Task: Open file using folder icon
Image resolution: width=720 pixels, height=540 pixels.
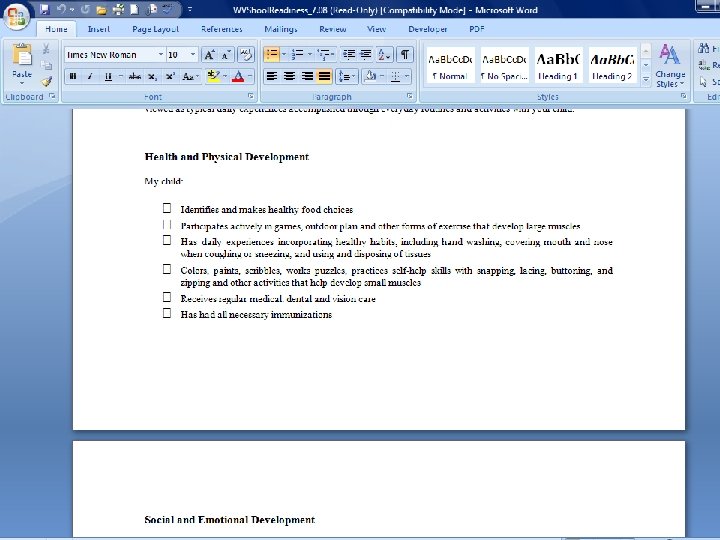Action: click(x=102, y=9)
